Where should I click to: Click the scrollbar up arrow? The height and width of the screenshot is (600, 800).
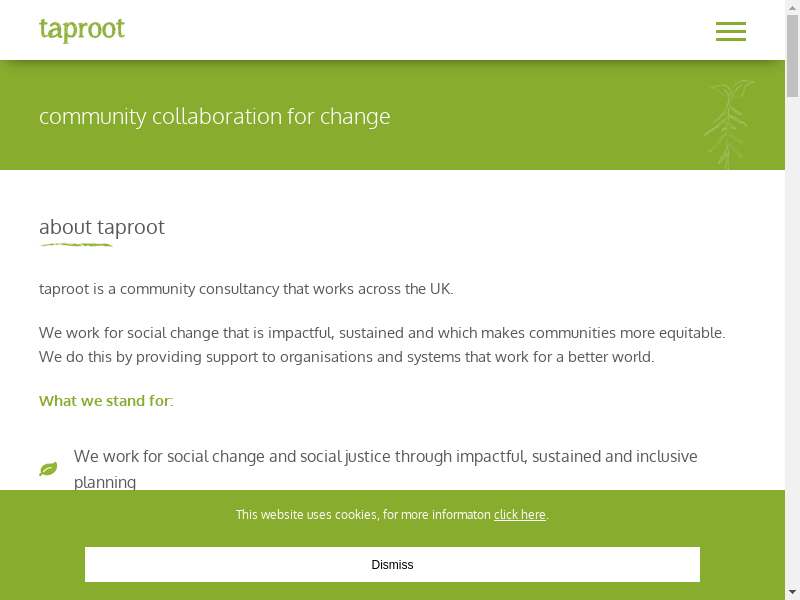(x=792, y=8)
